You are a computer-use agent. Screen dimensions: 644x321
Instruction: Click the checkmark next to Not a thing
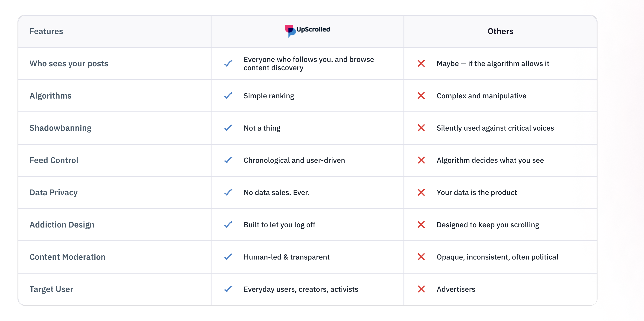[228, 128]
